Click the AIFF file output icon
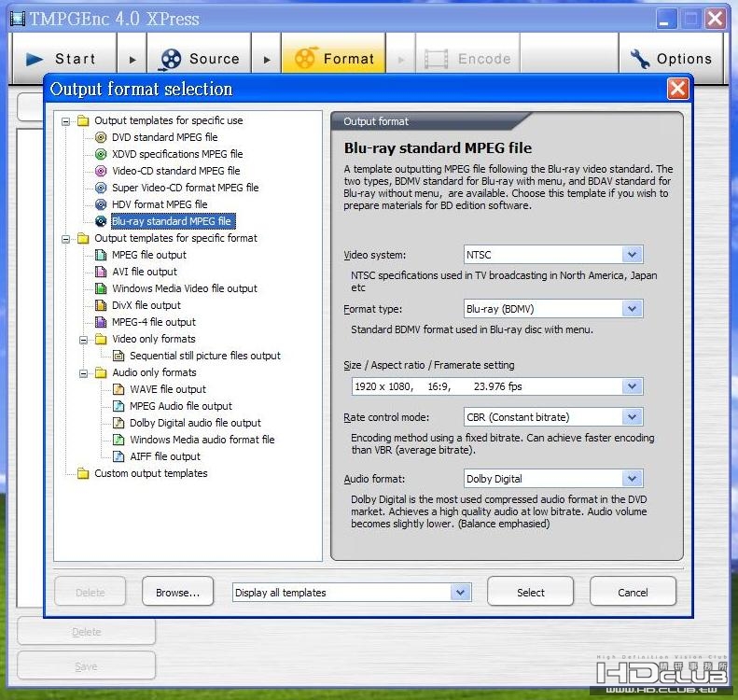This screenshot has width=738, height=700. pyautogui.click(x=118, y=456)
